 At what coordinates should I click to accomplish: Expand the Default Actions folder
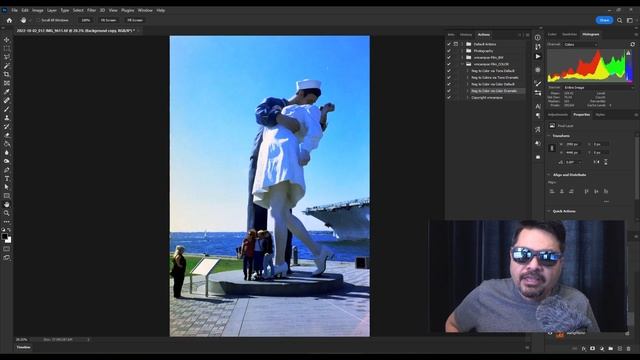click(462, 44)
